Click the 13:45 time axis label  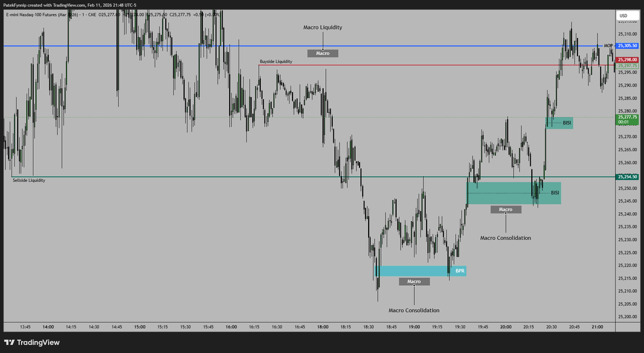pyautogui.click(x=25, y=327)
